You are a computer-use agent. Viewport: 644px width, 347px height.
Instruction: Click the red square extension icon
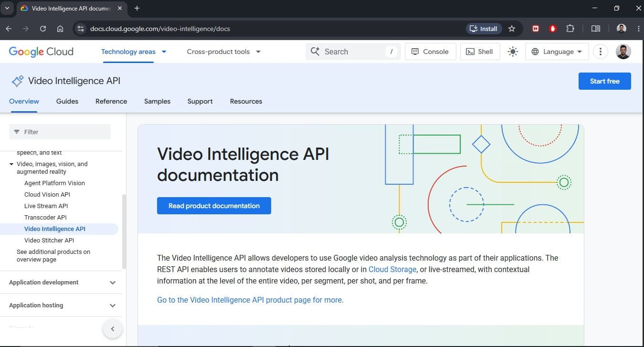[x=536, y=29]
